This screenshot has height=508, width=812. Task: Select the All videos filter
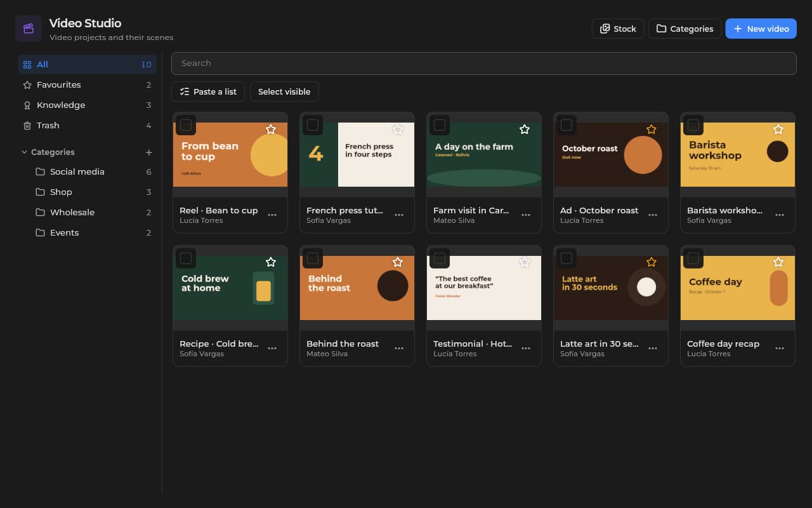[x=87, y=64]
